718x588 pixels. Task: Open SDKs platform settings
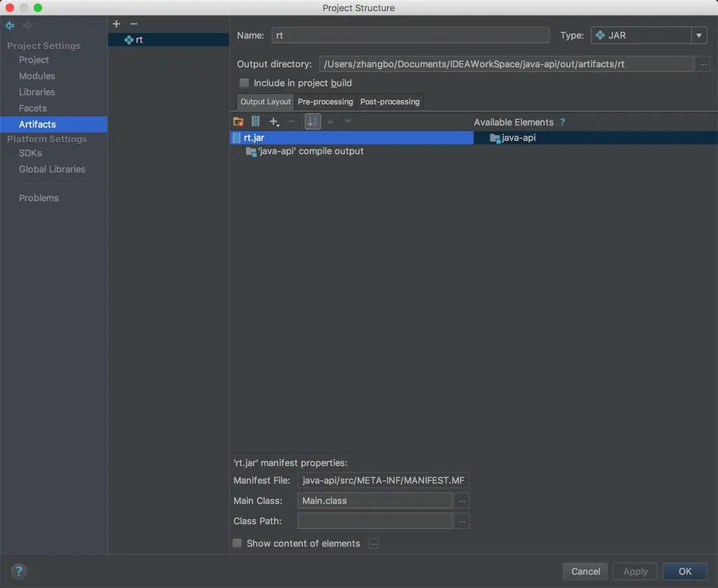click(x=30, y=153)
